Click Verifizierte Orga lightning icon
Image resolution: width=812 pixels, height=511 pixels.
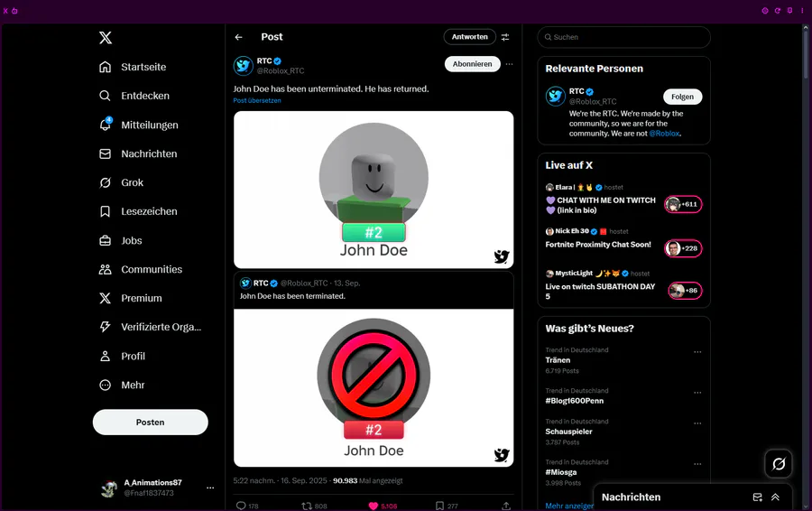[x=106, y=327]
